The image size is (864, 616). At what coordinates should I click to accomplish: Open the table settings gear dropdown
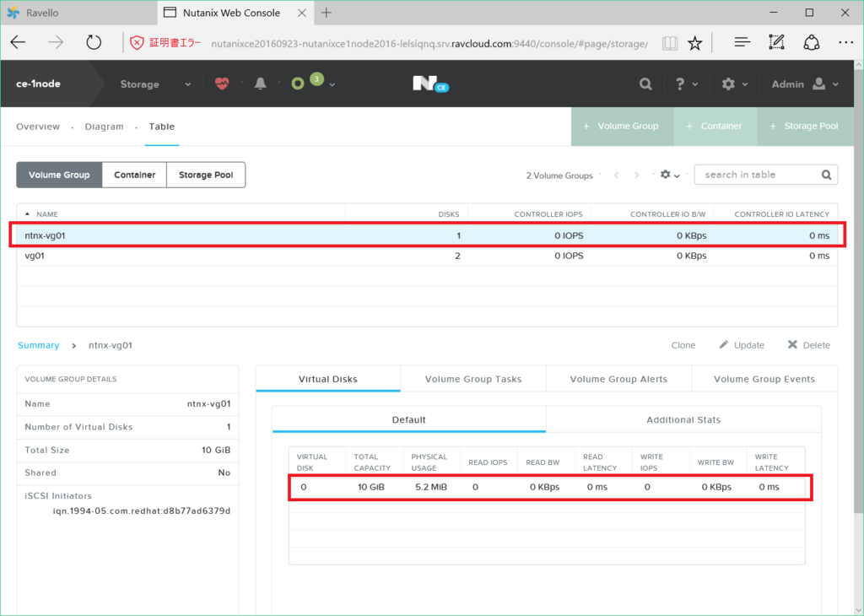click(670, 175)
